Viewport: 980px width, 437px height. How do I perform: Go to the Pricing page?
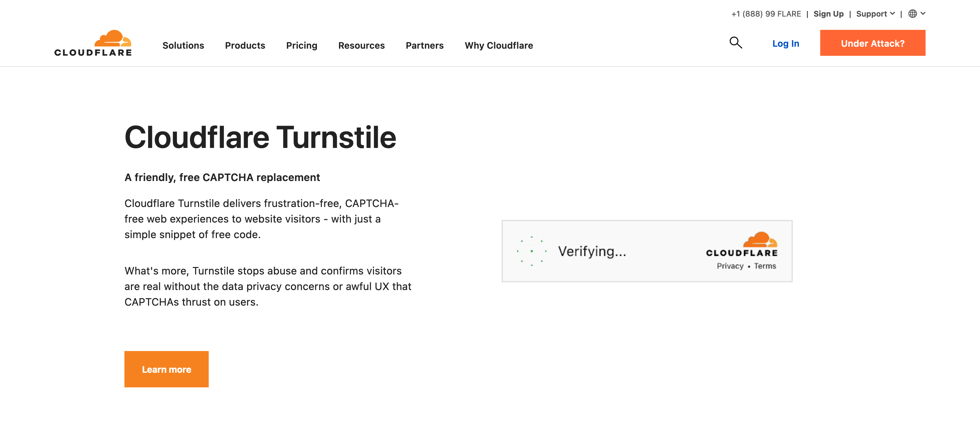tap(301, 45)
